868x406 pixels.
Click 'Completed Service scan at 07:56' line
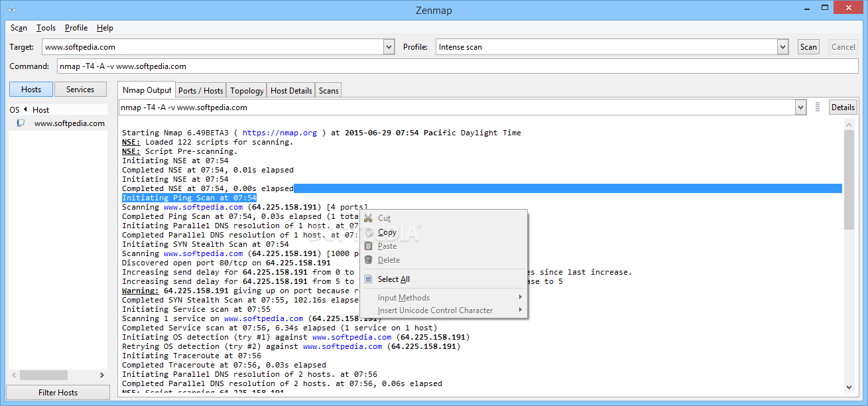[280, 328]
